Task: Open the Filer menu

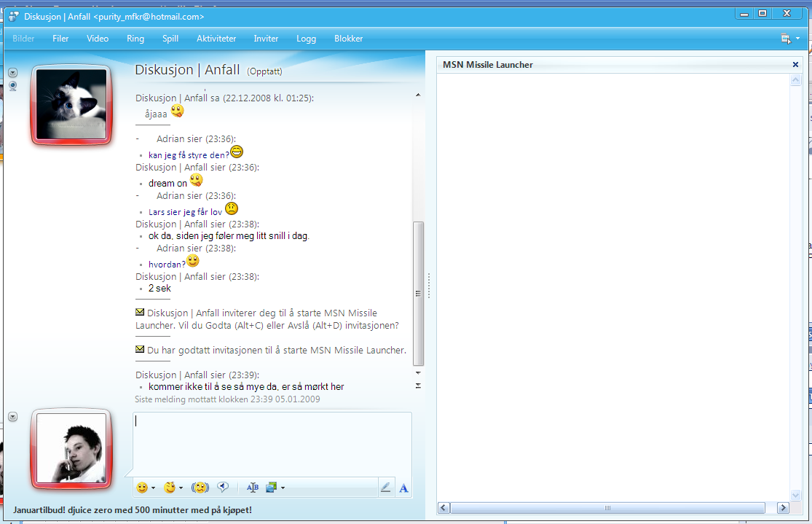Action: point(60,39)
